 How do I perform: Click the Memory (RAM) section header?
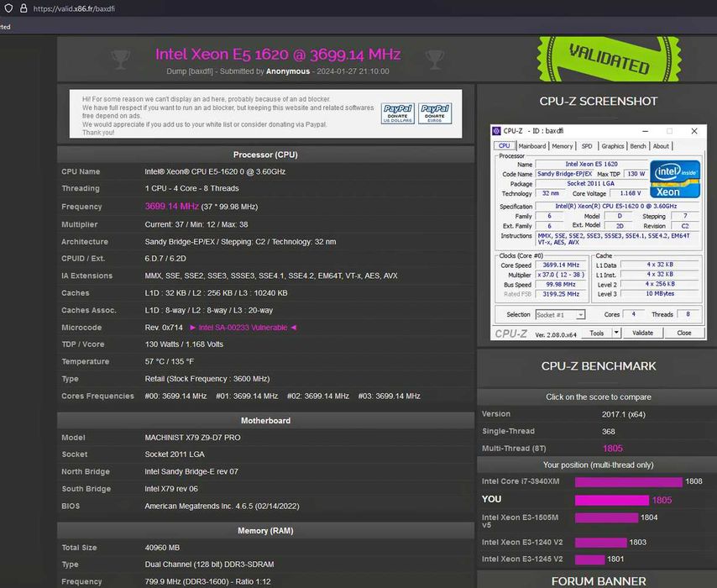click(265, 531)
